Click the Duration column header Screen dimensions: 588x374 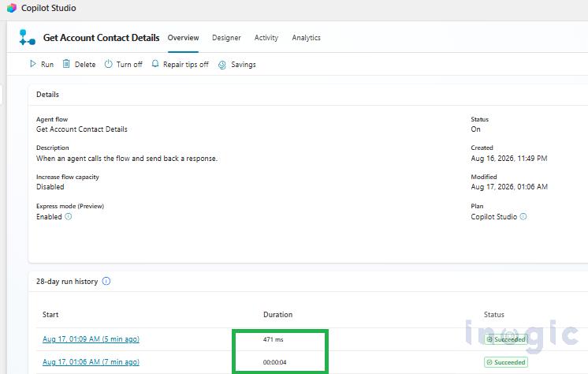(278, 315)
